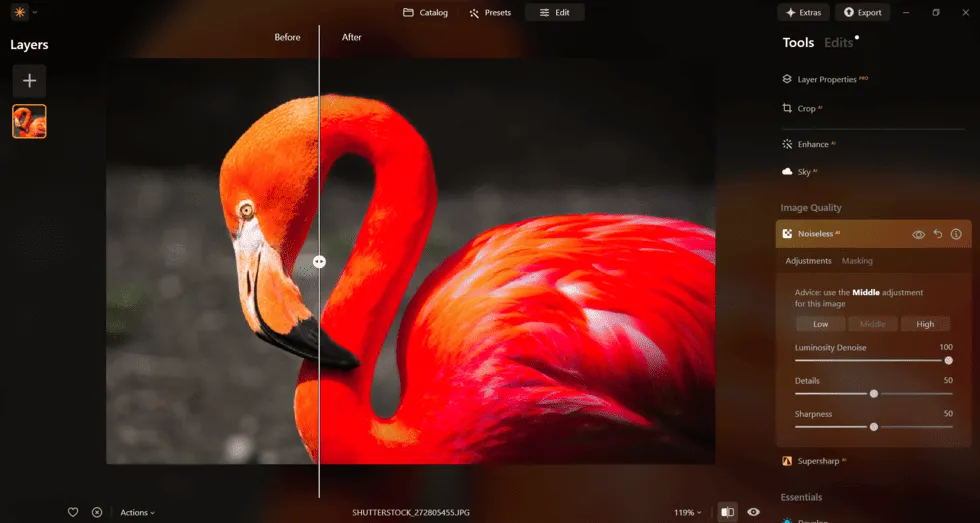Add a new layer with plus button
980x523 pixels.
(x=29, y=81)
